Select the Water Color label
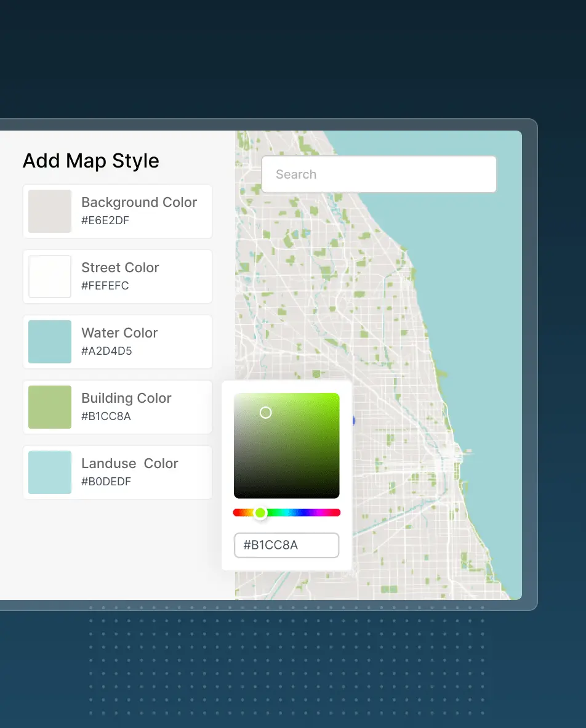This screenshot has width=586, height=728. [x=119, y=333]
